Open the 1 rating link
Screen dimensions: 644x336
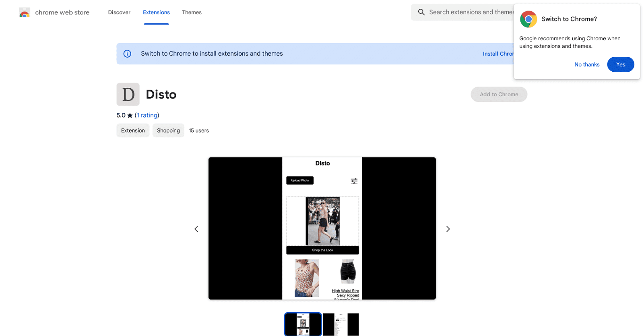(147, 115)
